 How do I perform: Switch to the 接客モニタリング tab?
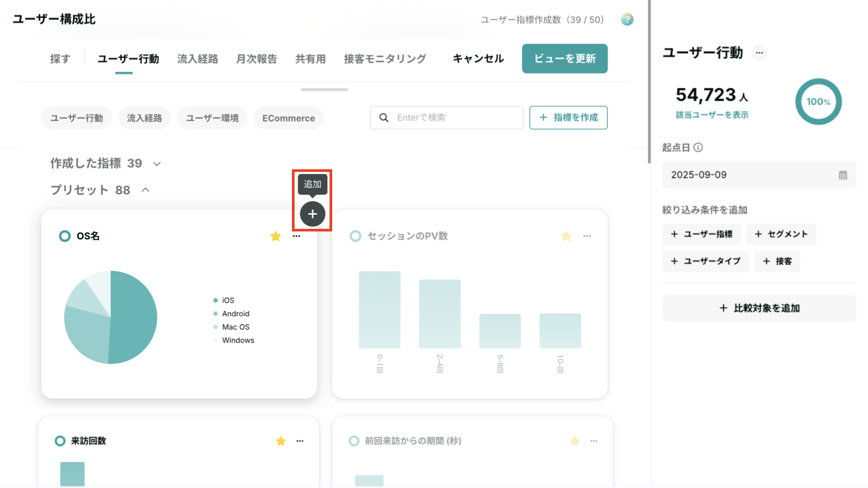(385, 59)
